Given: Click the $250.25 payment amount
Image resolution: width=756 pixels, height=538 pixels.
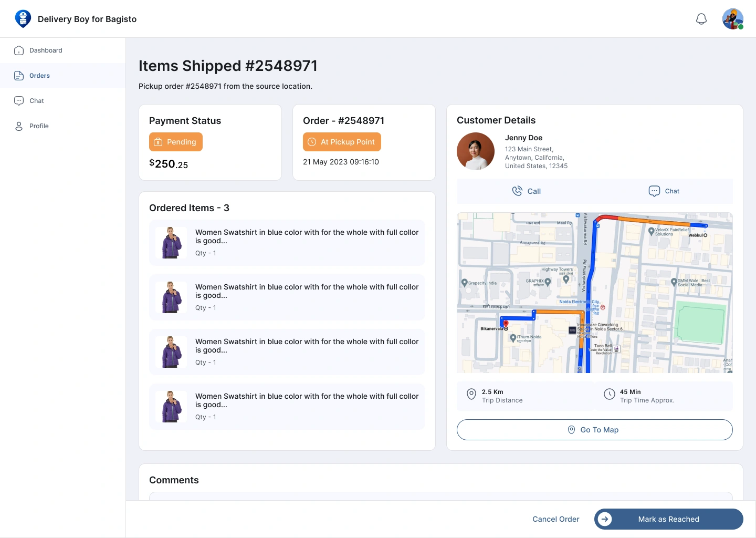Looking at the screenshot, I should [x=169, y=164].
